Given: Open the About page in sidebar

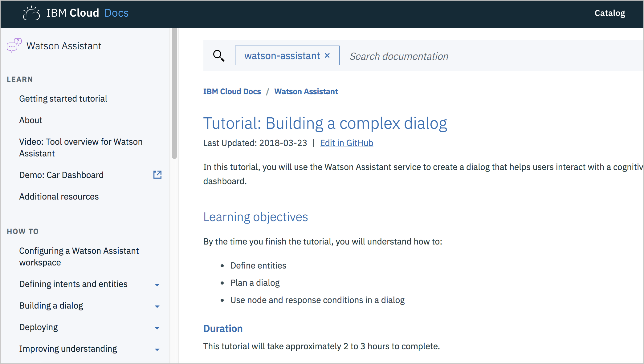Looking at the screenshot, I should click(x=31, y=120).
